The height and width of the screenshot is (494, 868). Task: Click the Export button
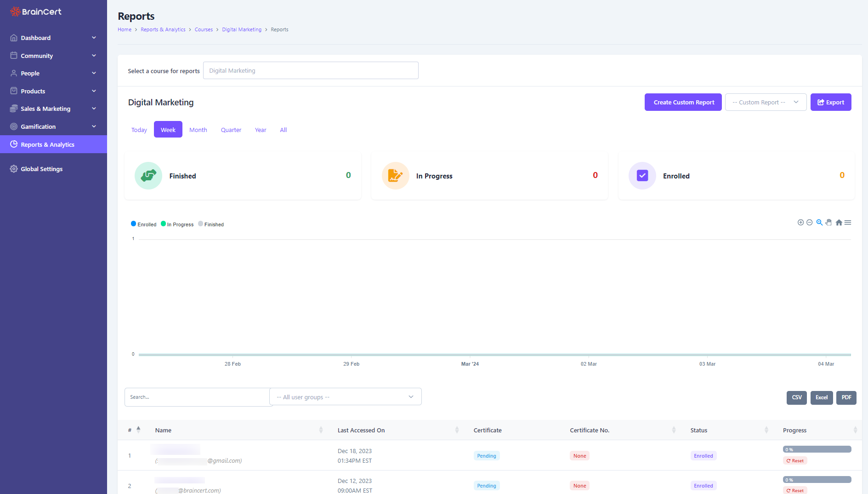(831, 102)
